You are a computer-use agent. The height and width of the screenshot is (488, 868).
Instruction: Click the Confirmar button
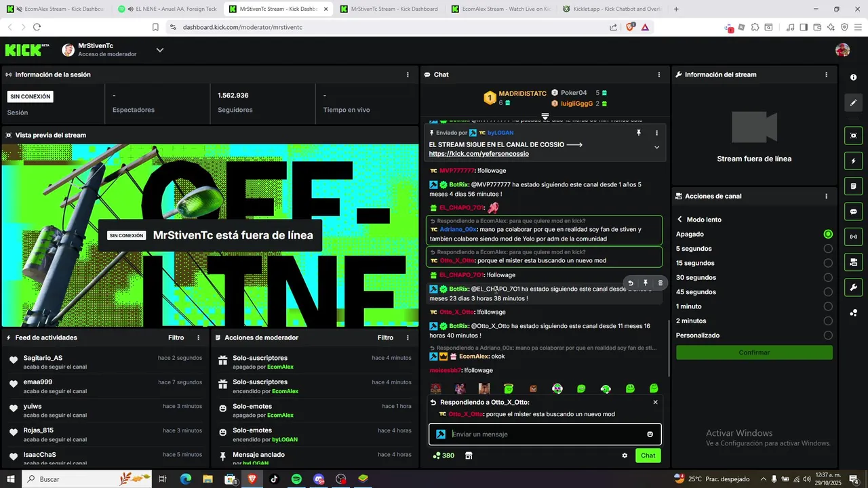(754, 352)
